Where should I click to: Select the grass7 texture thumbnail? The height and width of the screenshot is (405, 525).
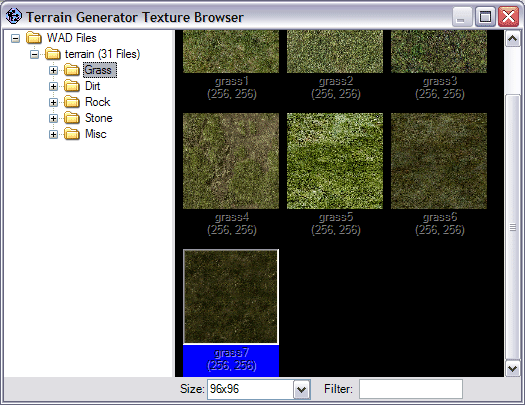pos(231,297)
